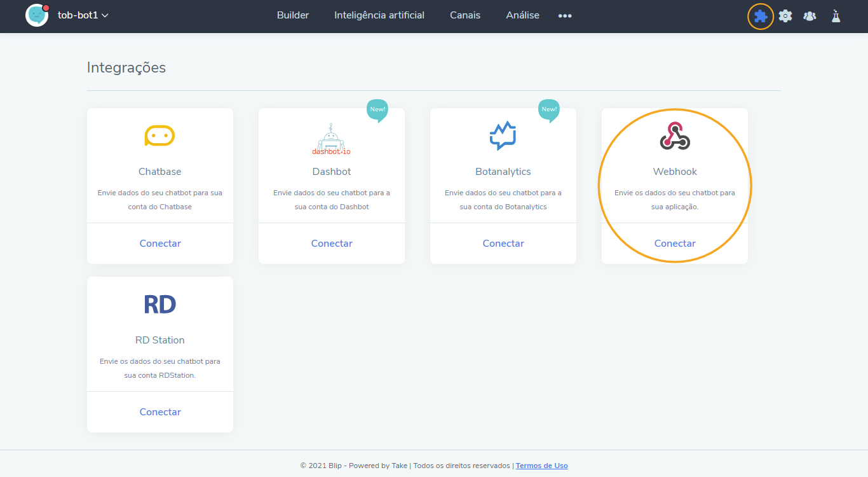This screenshot has height=477, width=868.
Task: Click the Botanalytics blue logo
Action: [x=503, y=135]
